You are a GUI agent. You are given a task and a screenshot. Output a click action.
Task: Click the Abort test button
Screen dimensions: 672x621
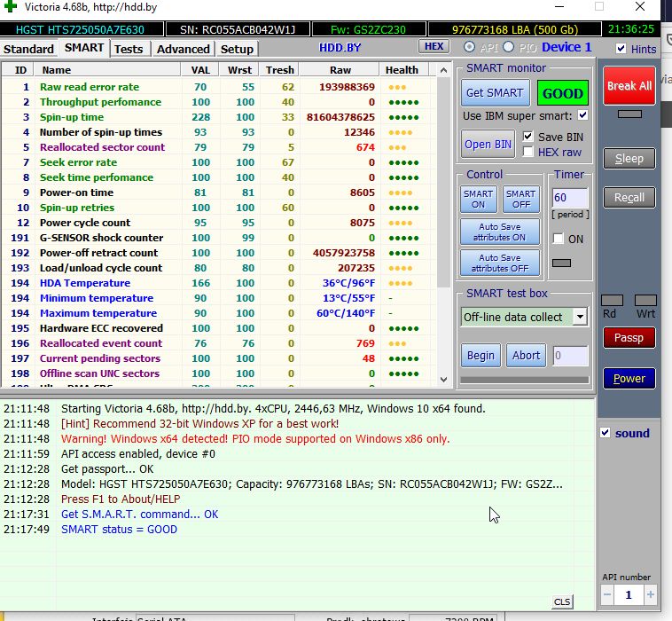point(527,356)
